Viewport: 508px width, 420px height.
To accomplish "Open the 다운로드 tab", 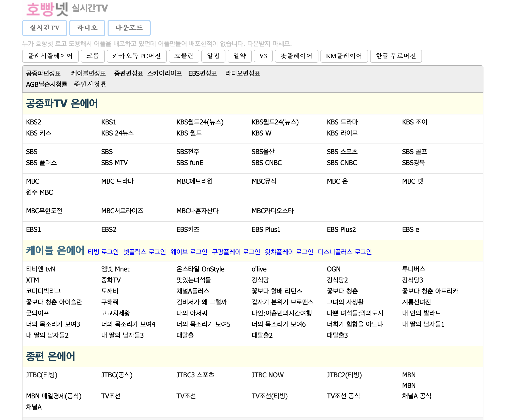I will (x=129, y=28).
